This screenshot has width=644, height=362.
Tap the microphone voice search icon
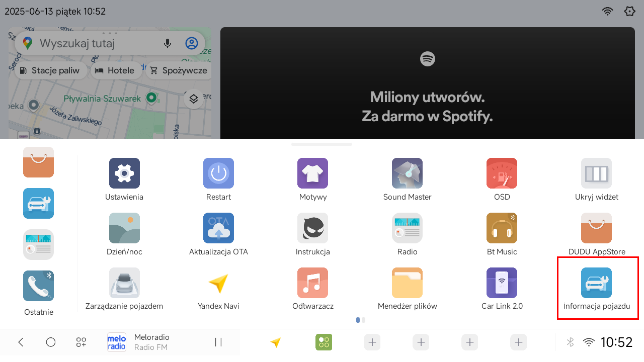pyautogui.click(x=168, y=43)
